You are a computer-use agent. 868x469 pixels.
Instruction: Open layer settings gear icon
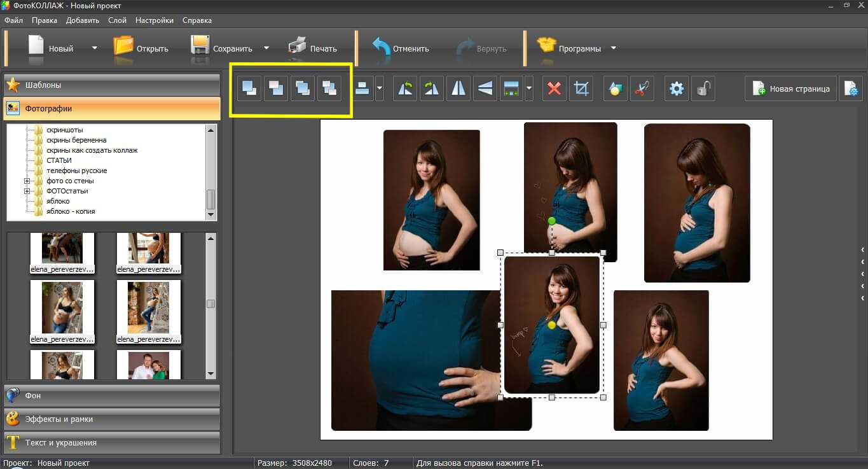tap(677, 89)
